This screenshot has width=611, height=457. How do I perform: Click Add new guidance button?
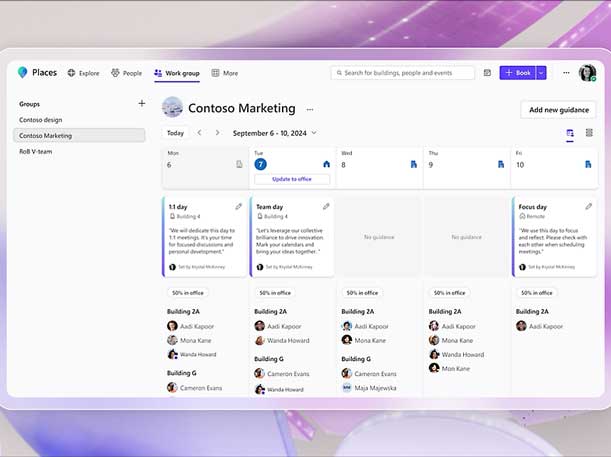click(558, 109)
